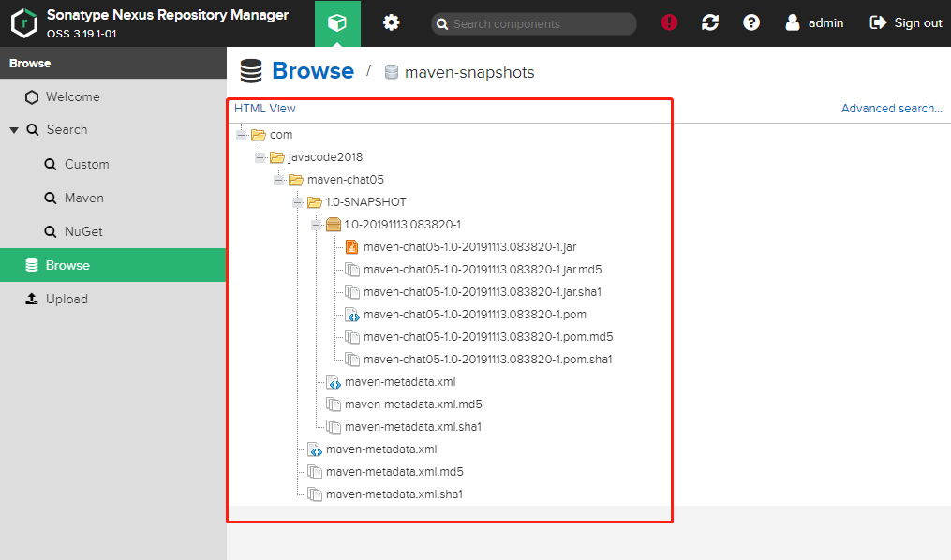The image size is (951, 560).
Task: Open NuGet search
Action: [83, 231]
